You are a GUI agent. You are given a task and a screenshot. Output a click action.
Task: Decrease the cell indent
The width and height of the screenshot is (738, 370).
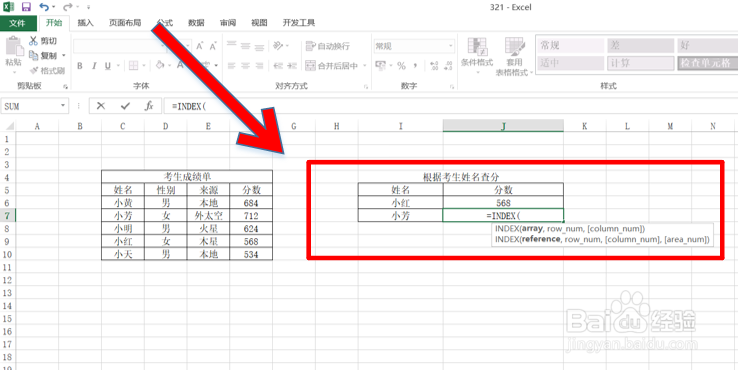pos(278,66)
